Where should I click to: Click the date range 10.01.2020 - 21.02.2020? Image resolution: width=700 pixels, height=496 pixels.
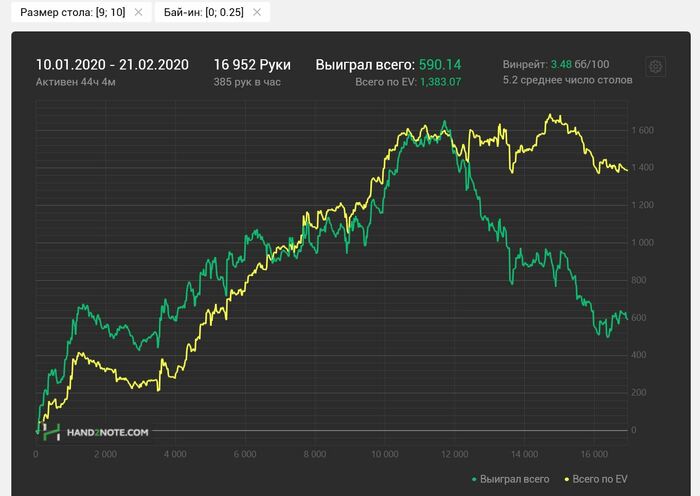[x=112, y=65]
